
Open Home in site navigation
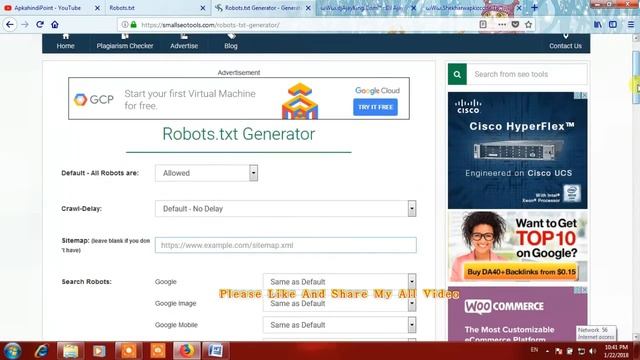click(x=65, y=42)
